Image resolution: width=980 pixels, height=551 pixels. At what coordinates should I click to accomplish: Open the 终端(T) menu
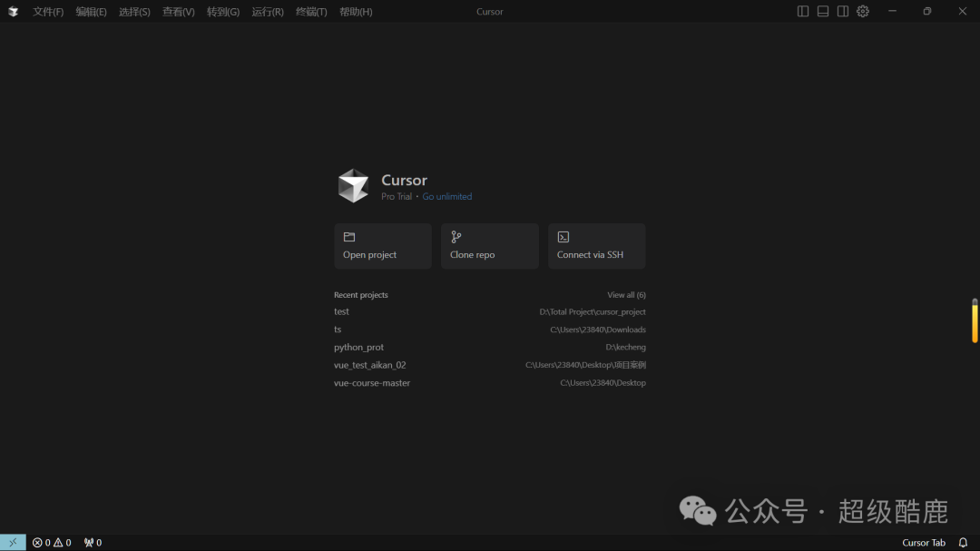[311, 11]
